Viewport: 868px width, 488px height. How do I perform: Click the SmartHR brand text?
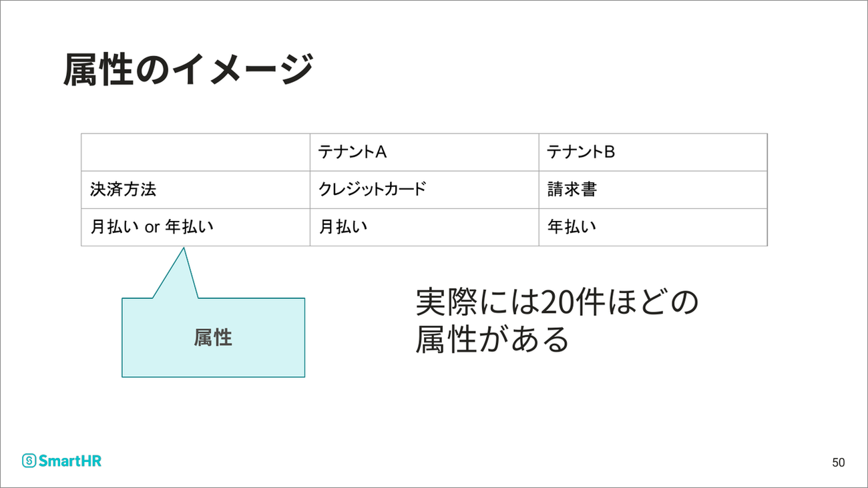(x=70, y=461)
